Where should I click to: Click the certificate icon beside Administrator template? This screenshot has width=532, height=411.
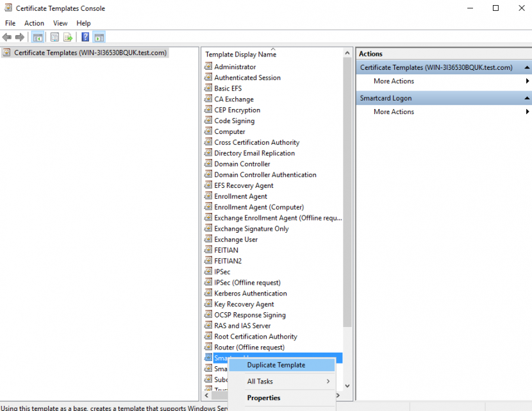208,67
